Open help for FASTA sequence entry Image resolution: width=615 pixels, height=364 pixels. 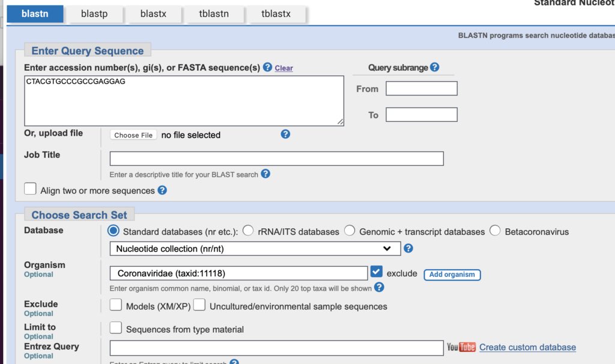[x=267, y=67]
